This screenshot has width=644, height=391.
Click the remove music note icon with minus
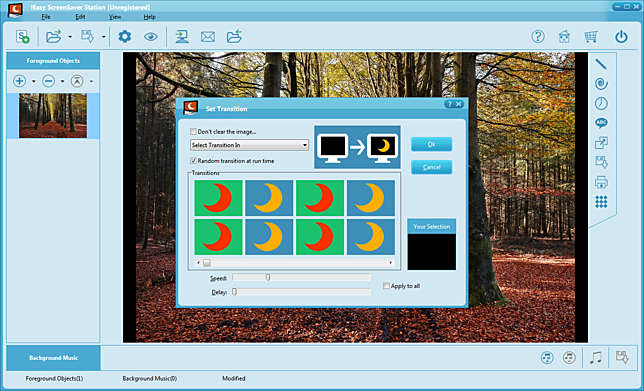[569, 357]
